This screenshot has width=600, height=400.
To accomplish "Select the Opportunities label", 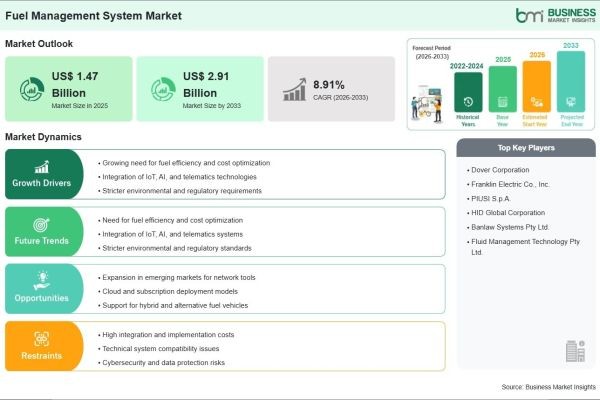I will coord(41,298).
